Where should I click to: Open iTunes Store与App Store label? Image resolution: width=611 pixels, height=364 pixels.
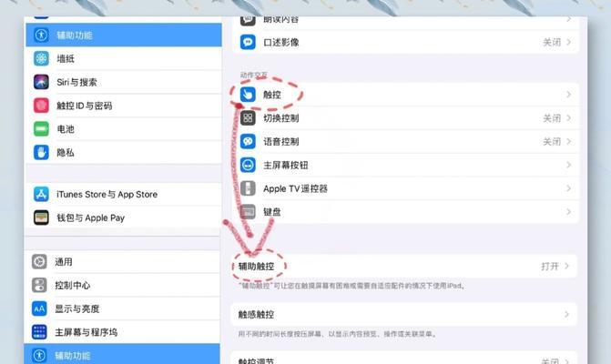(107, 194)
